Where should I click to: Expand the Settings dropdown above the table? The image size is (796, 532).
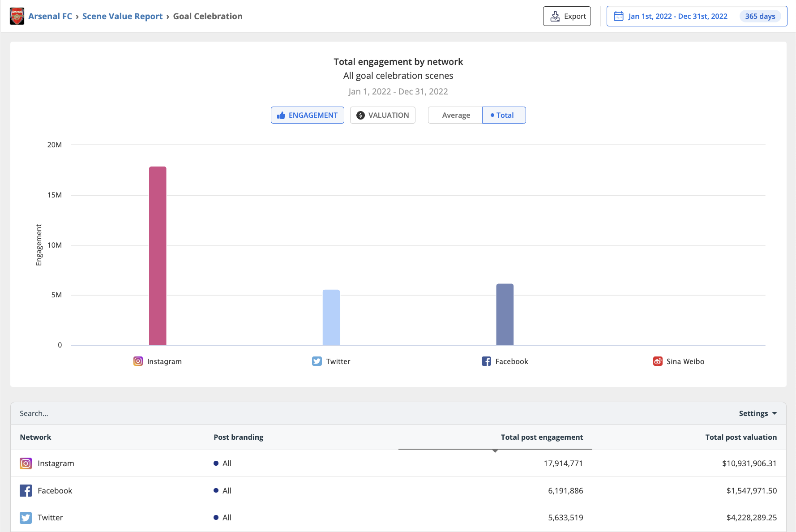point(757,413)
